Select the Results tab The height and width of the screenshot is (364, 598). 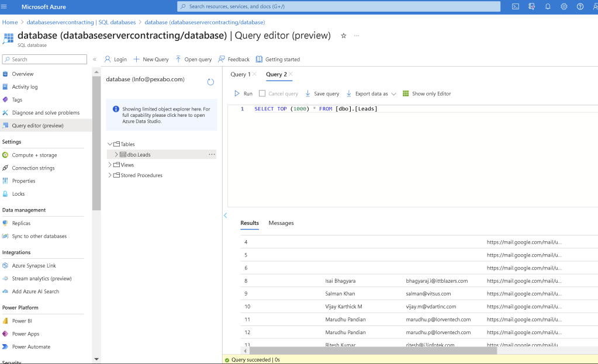(x=250, y=223)
